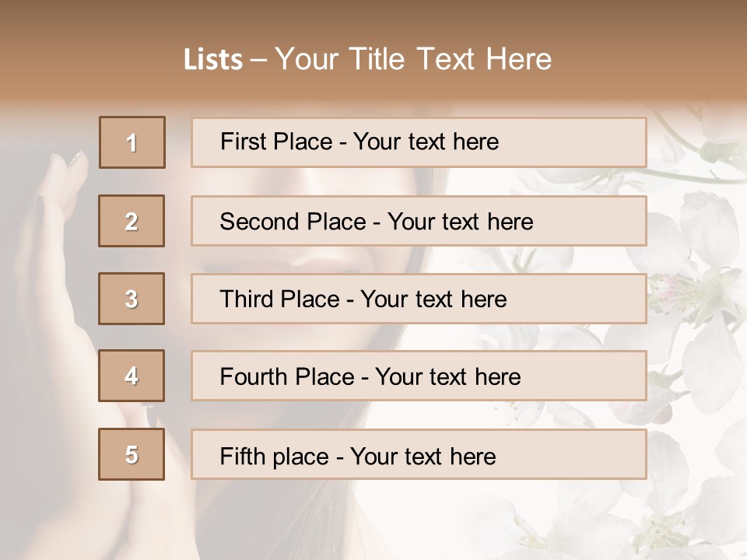Select the First Place text box
This screenshot has height=560, width=747.
[x=419, y=142]
